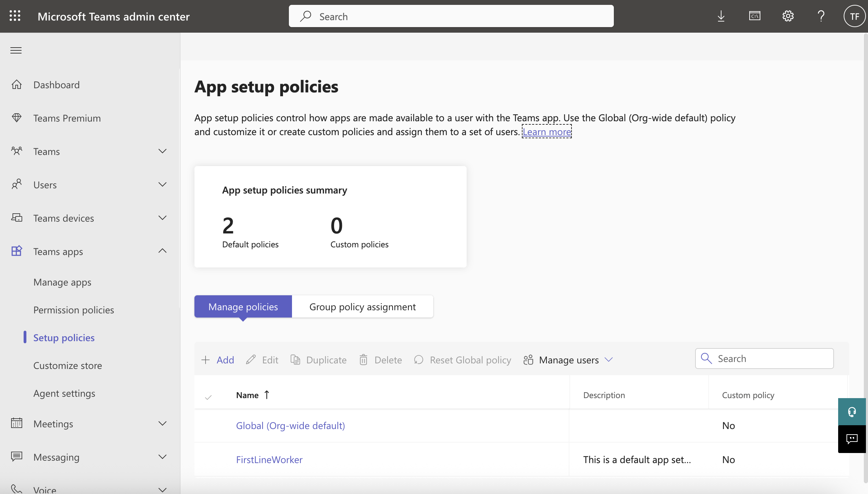Click the Add policy button
868x494 pixels.
[218, 360]
